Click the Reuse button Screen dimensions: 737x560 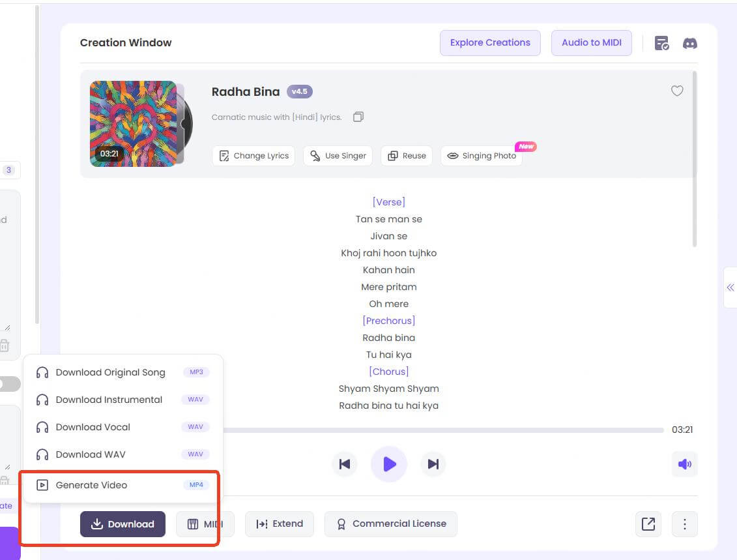[407, 156]
